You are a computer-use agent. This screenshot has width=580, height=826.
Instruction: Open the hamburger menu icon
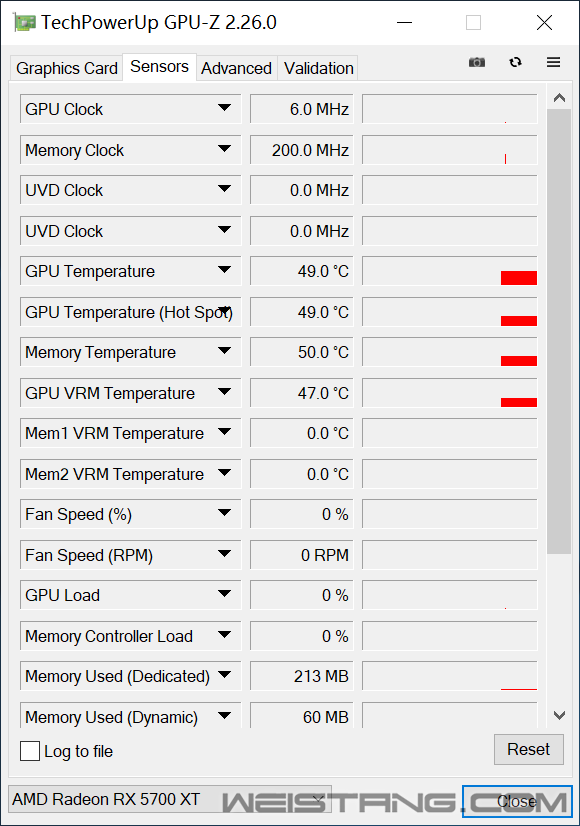(553, 62)
